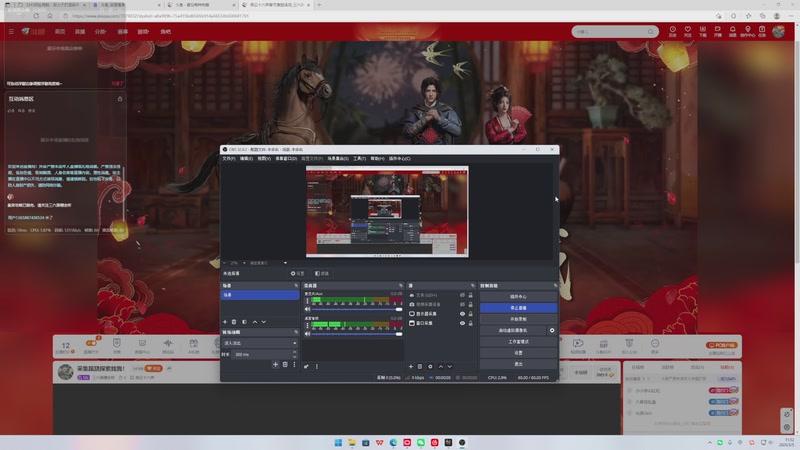
Task: Toggle visibility of the video capture device source
Action: (462, 304)
